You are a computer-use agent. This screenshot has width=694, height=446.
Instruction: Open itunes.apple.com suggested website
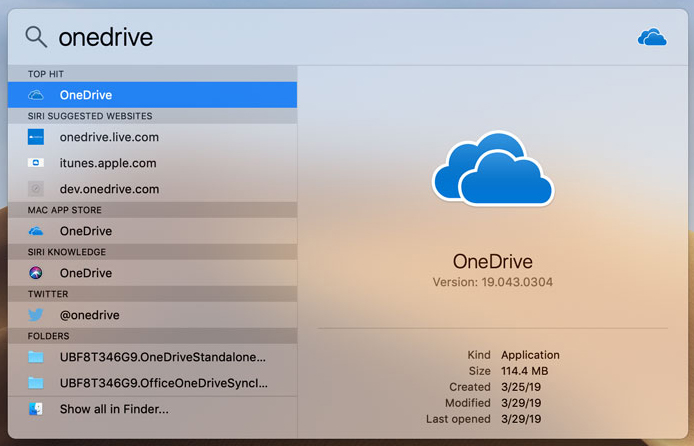coord(152,163)
